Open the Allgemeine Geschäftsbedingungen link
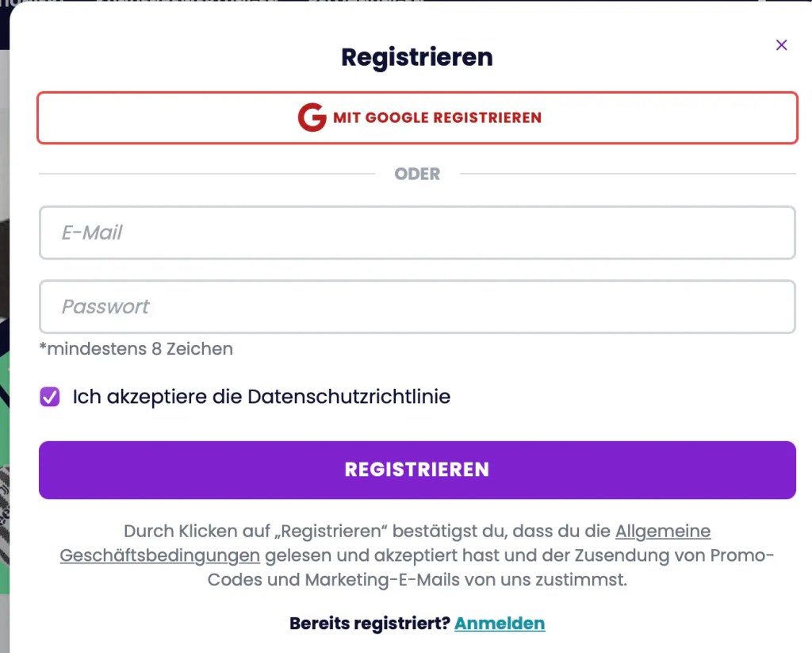This screenshot has height=653, width=812. tap(662, 531)
